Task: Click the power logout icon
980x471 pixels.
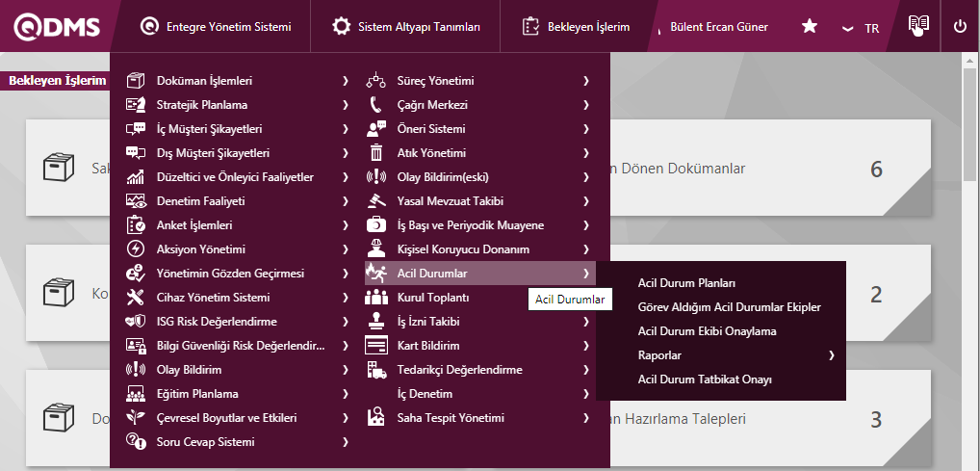Action: (960, 27)
